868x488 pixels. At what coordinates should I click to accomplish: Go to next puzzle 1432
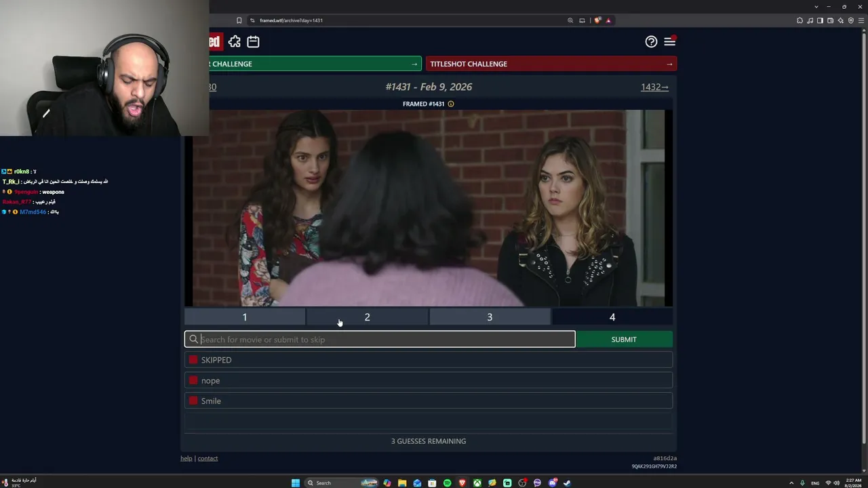pyautogui.click(x=654, y=87)
